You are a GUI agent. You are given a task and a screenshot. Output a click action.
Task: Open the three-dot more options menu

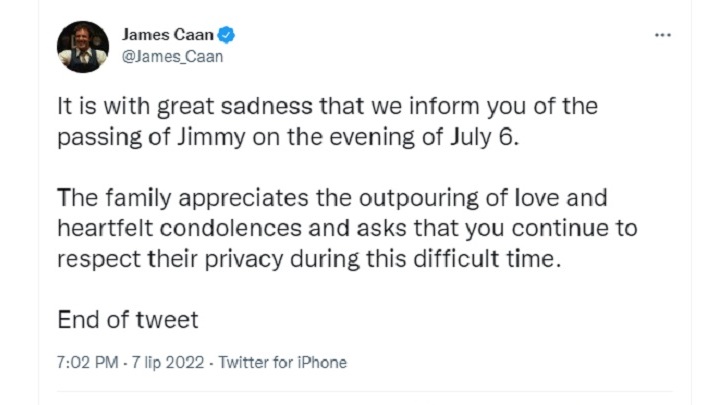pos(662,35)
